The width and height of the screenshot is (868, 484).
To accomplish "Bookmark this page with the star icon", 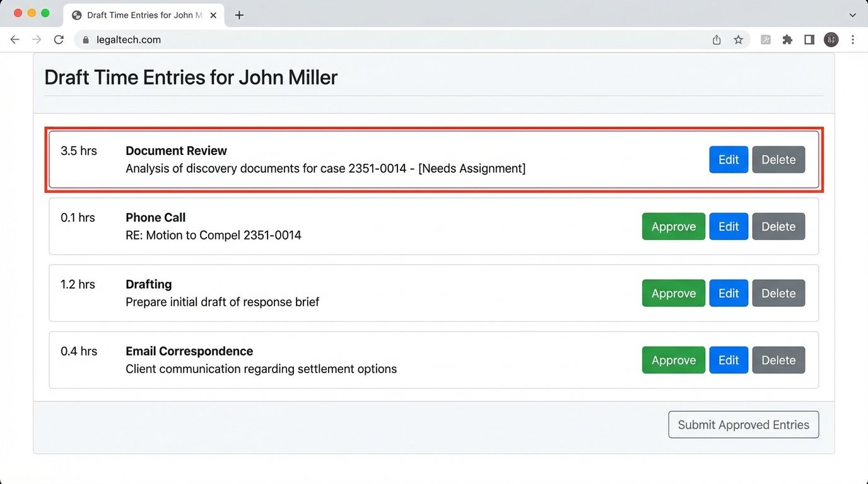I will tap(738, 39).
